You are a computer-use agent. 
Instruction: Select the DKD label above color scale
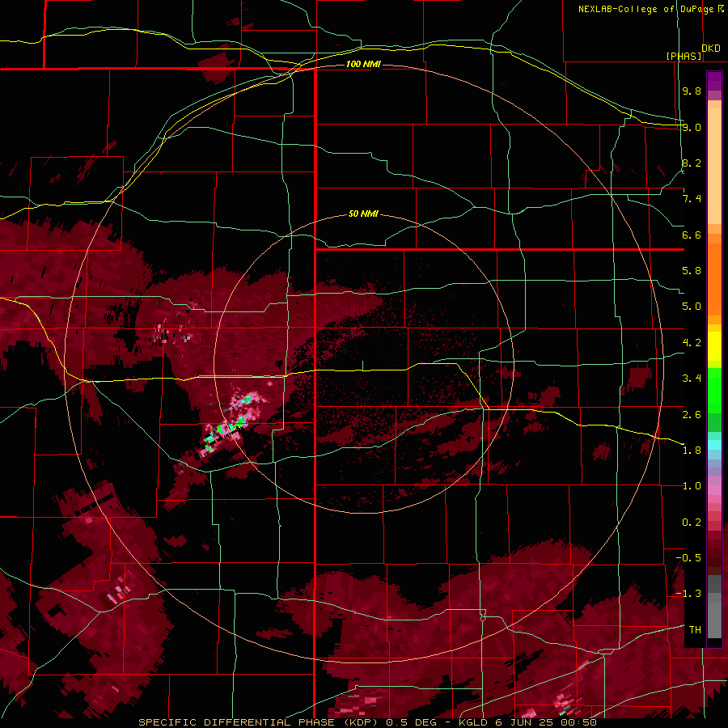click(x=711, y=49)
